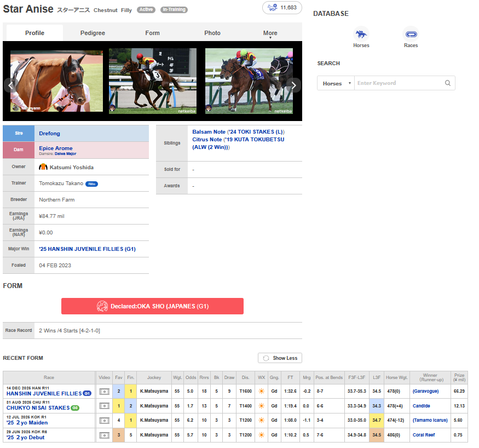Show next photo in carousel
Viewport: 479px width, 448px height.
click(293, 85)
